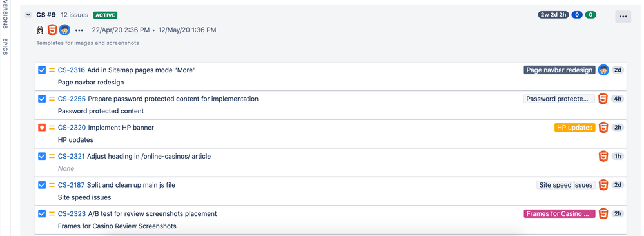Click the task type checkbox on CS-2187
The width and height of the screenshot is (644, 236).
pyautogui.click(x=42, y=185)
